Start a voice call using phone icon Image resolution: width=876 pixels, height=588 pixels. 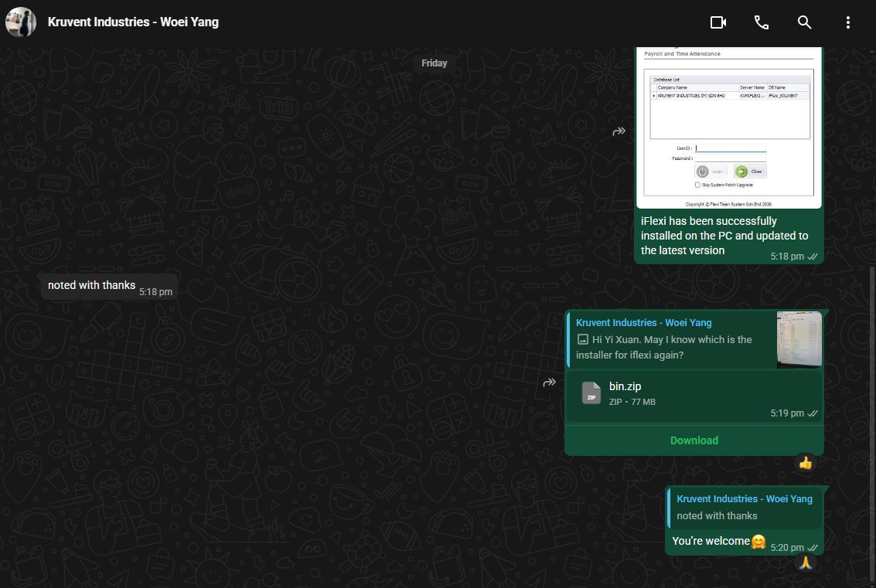pyautogui.click(x=762, y=22)
